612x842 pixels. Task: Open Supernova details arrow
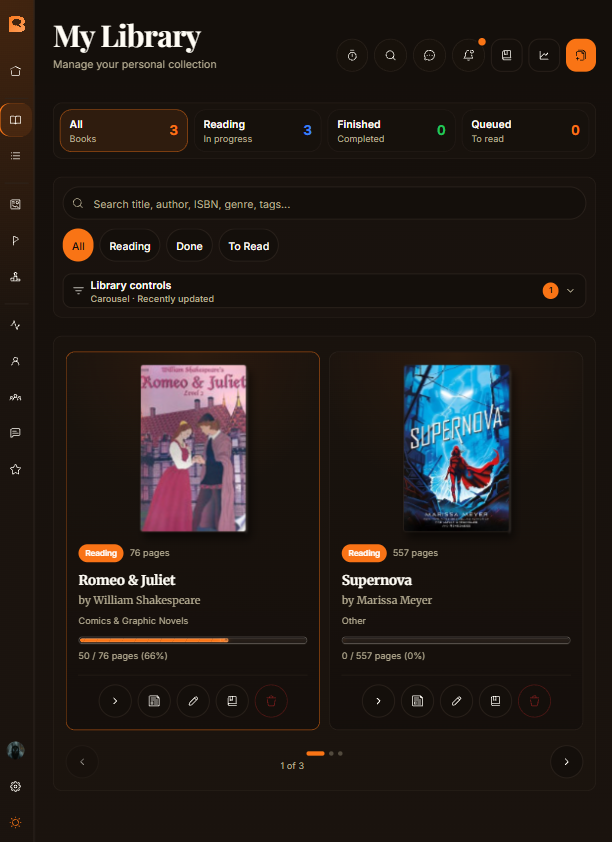click(x=378, y=701)
